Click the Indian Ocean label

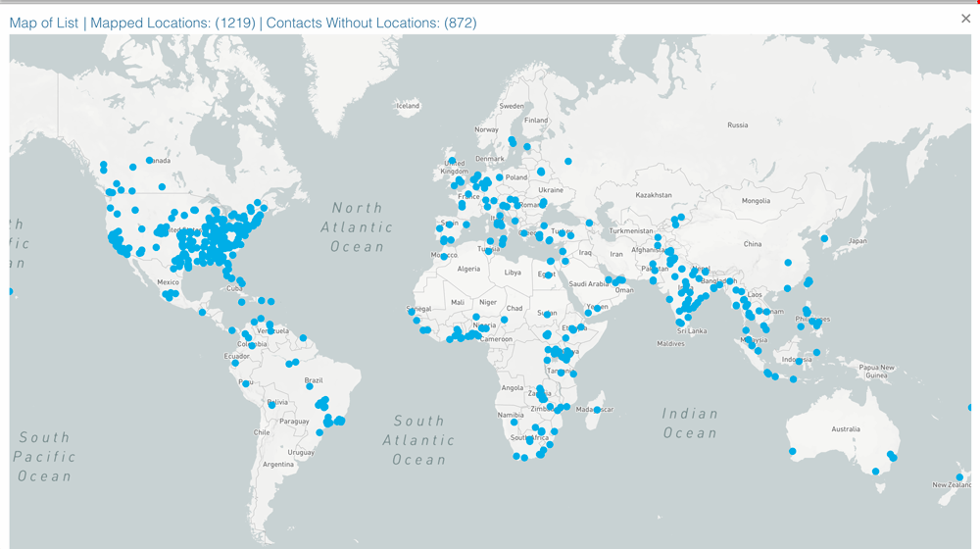tap(690, 424)
